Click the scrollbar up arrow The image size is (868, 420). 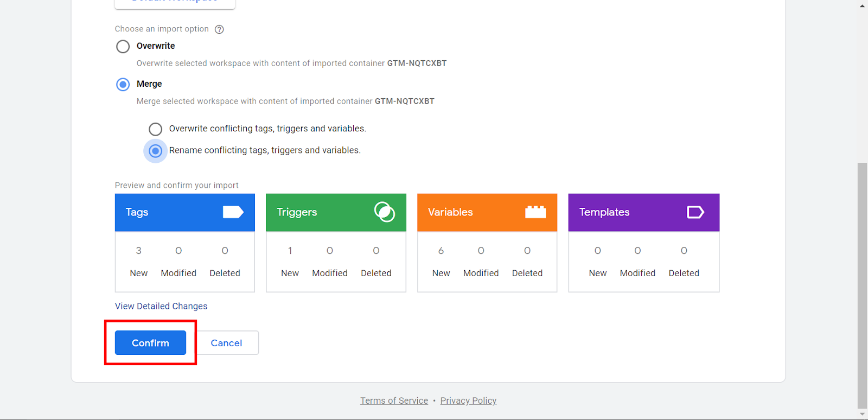click(x=862, y=5)
